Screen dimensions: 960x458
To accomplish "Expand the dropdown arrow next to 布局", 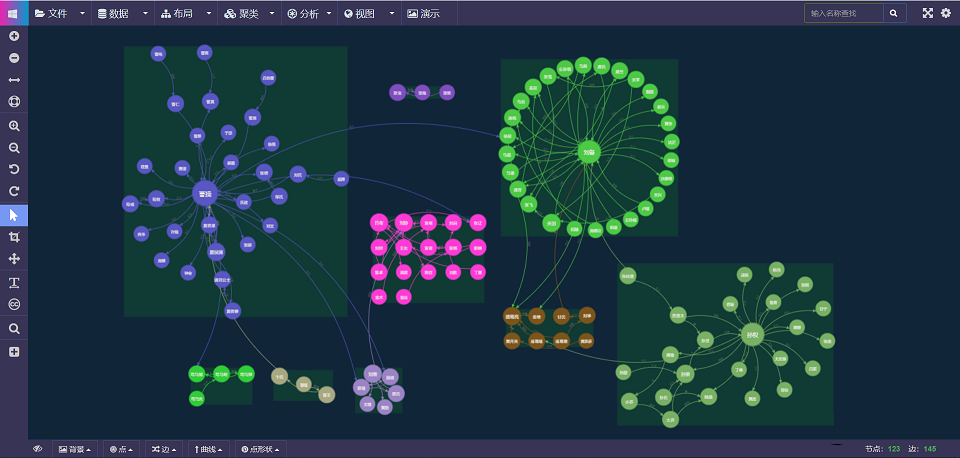I will pyautogui.click(x=209, y=13).
